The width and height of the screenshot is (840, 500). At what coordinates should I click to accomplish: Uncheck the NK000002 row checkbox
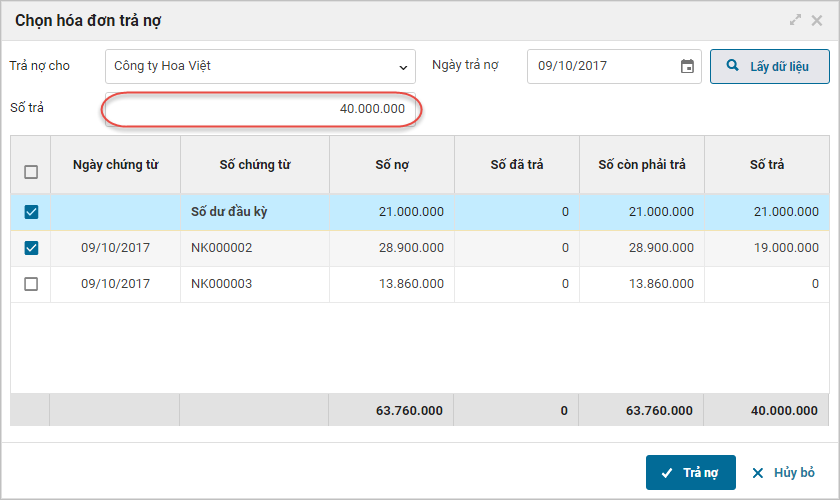[x=31, y=248]
